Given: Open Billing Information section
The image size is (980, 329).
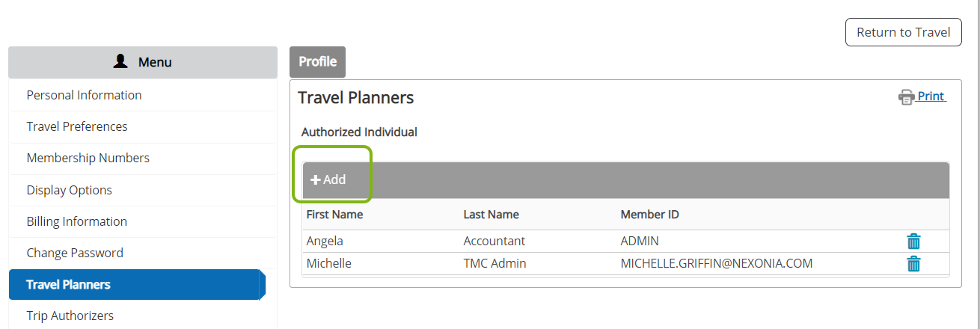Looking at the screenshot, I should [77, 221].
